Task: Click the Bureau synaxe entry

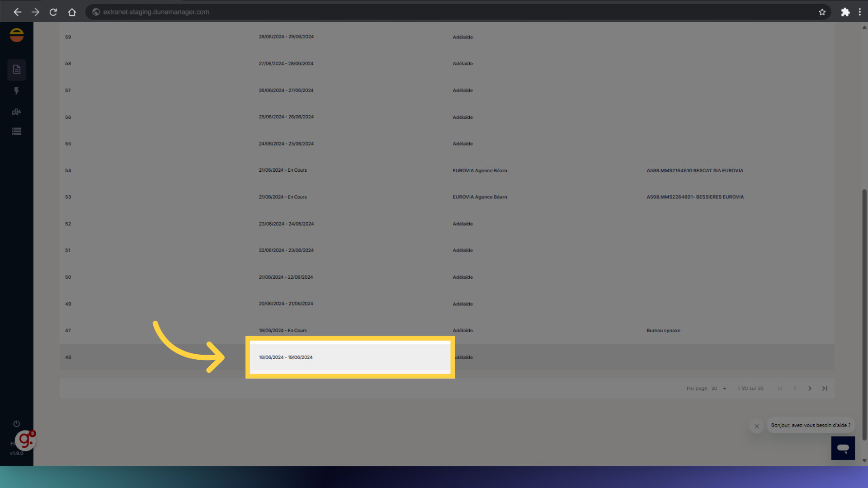Action: tap(663, 331)
